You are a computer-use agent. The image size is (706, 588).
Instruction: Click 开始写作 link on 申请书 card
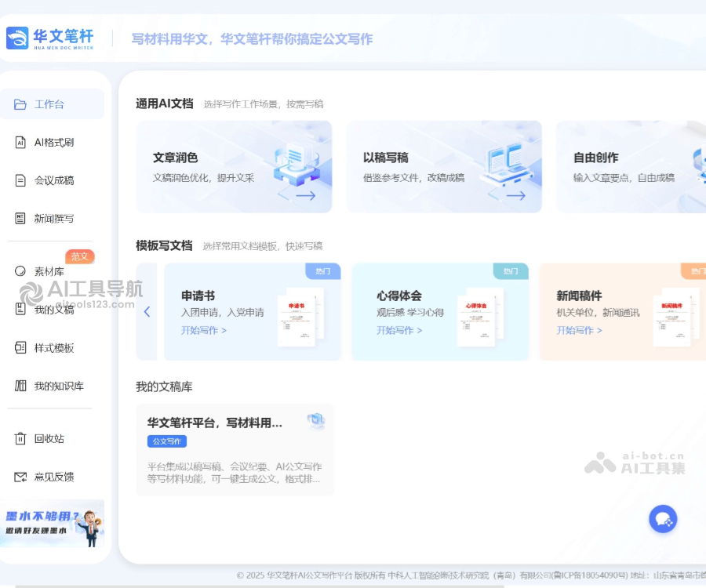(203, 330)
